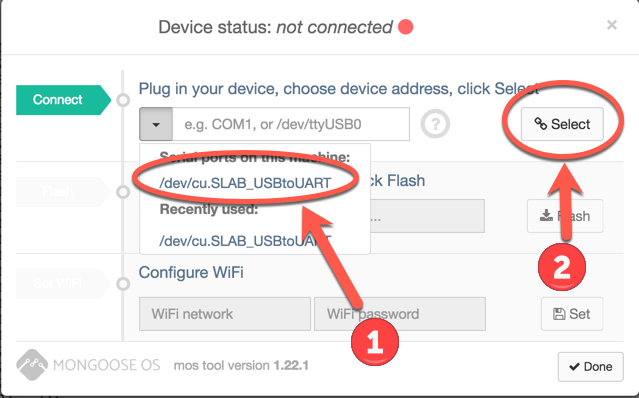Focus the WiFi network field
639x398 pixels.
coord(225,314)
